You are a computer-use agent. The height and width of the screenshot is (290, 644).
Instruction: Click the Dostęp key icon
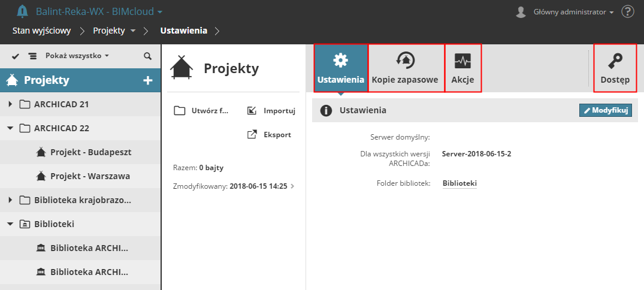tap(615, 60)
